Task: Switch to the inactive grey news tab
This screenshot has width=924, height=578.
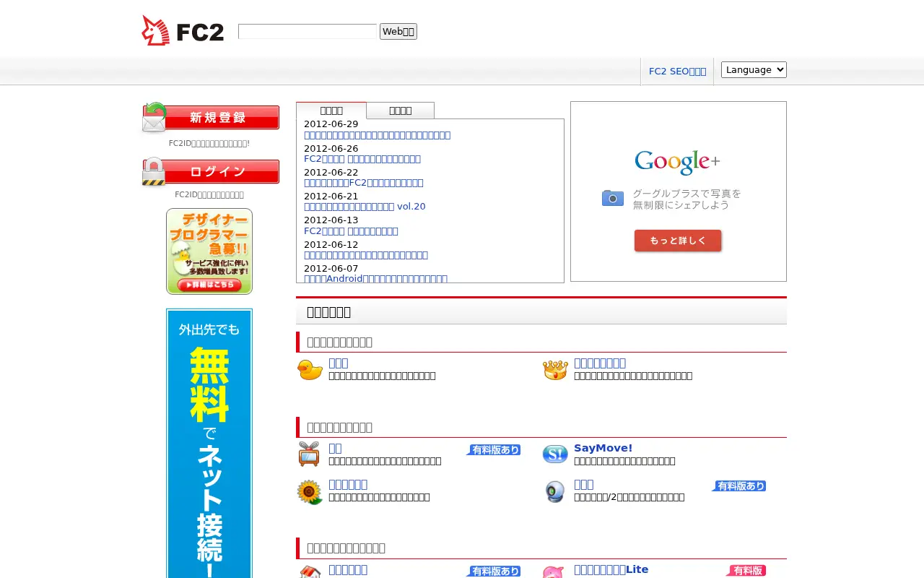Action: 400,111
